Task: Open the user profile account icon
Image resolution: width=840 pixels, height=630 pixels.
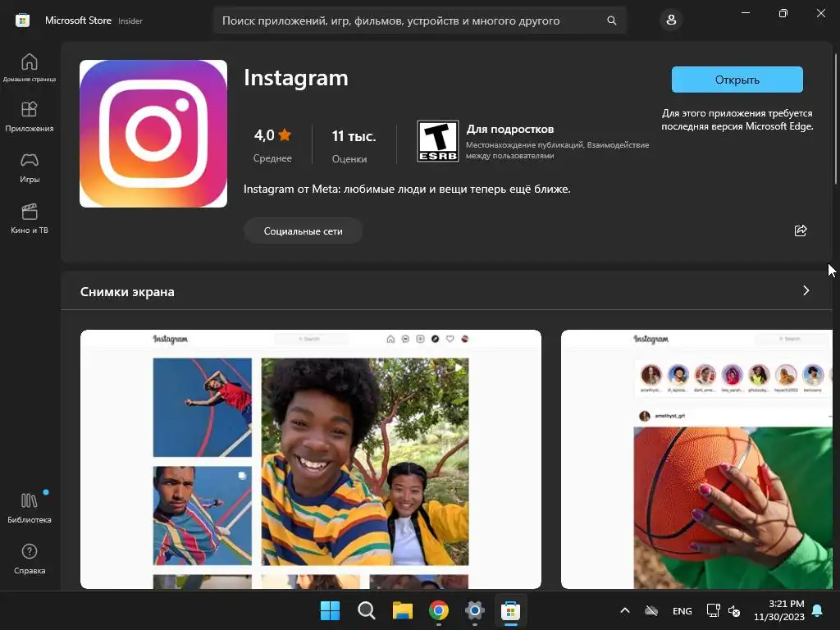Action: point(671,21)
